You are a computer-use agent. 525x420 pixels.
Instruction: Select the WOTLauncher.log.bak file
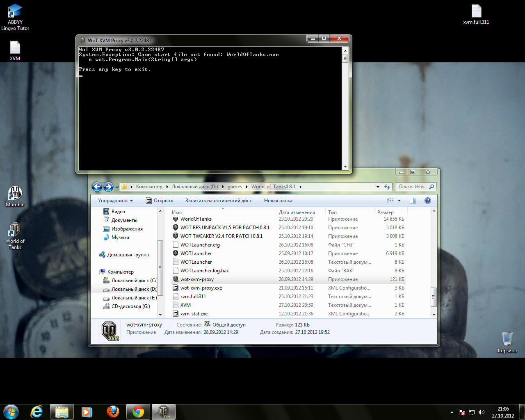288,271
